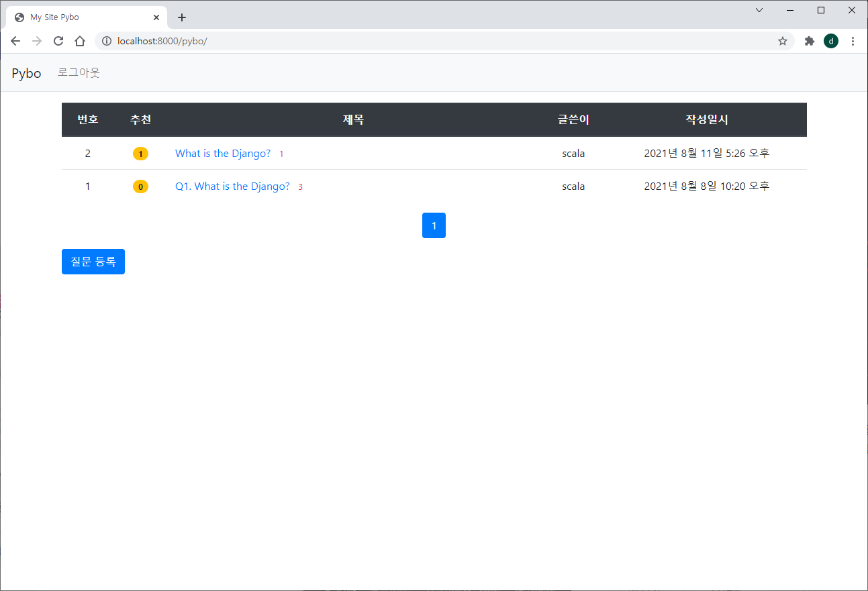Click the date 2021년 8월 8일 10:20 오후

[707, 186]
